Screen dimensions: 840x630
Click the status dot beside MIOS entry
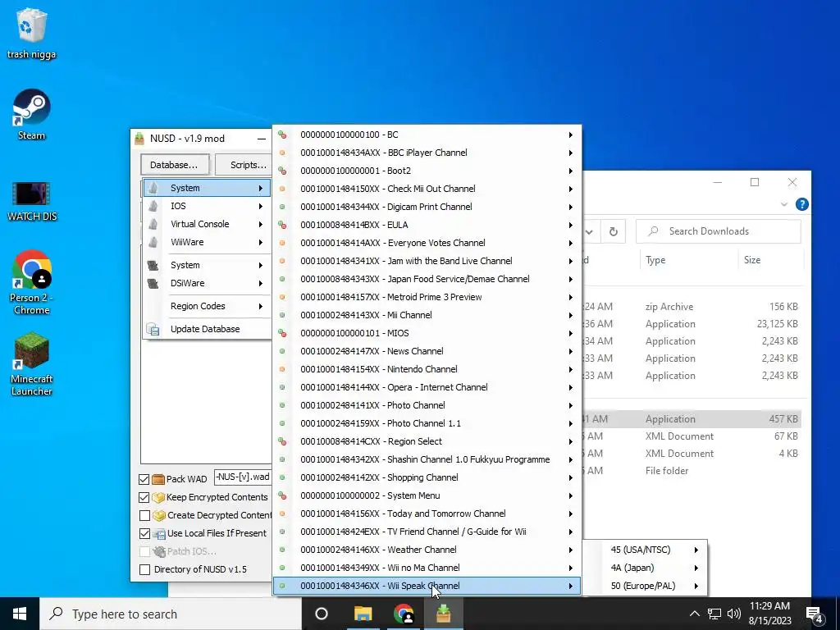pos(282,333)
